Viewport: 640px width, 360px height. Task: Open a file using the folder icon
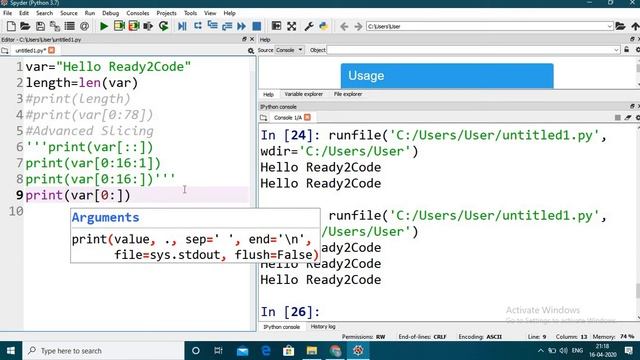pyautogui.click(x=25, y=26)
